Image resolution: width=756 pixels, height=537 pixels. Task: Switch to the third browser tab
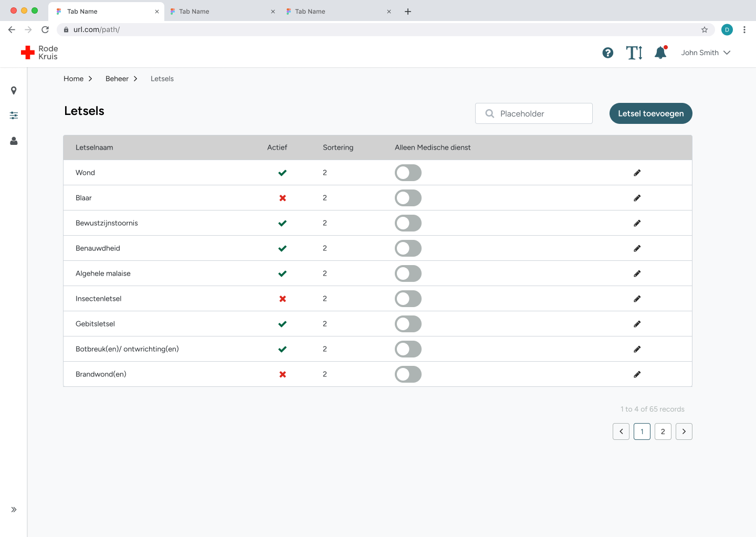click(338, 12)
